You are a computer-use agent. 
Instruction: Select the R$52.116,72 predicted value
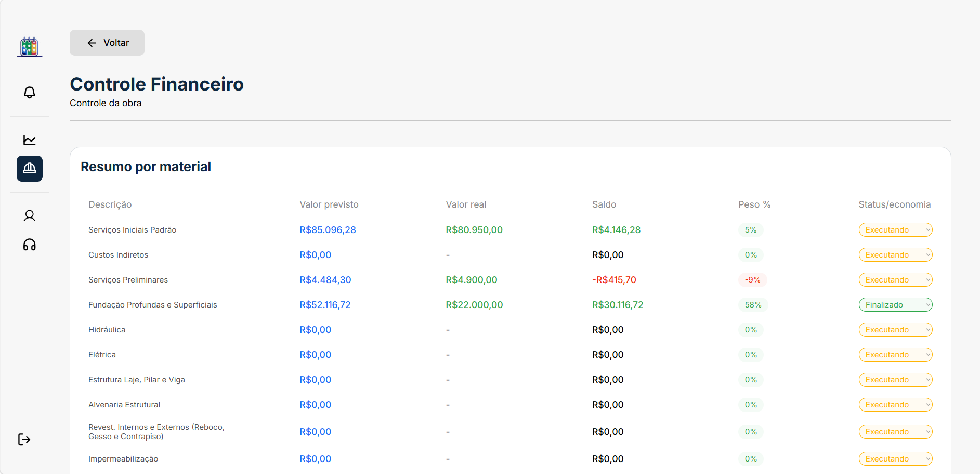tap(325, 305)
